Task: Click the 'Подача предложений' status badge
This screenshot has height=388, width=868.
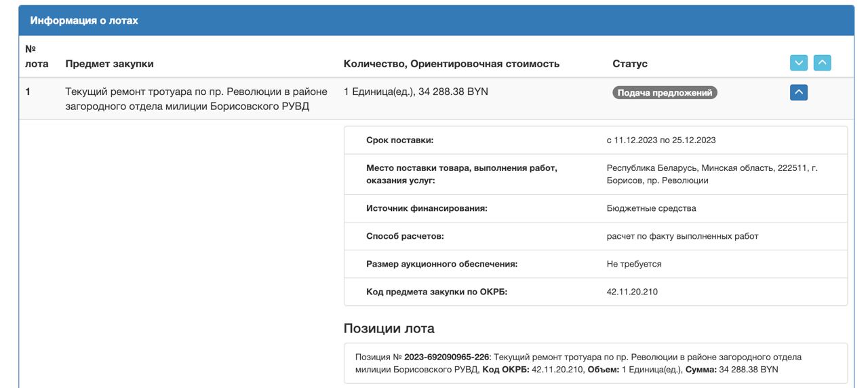Action: (x=665, y=93)
